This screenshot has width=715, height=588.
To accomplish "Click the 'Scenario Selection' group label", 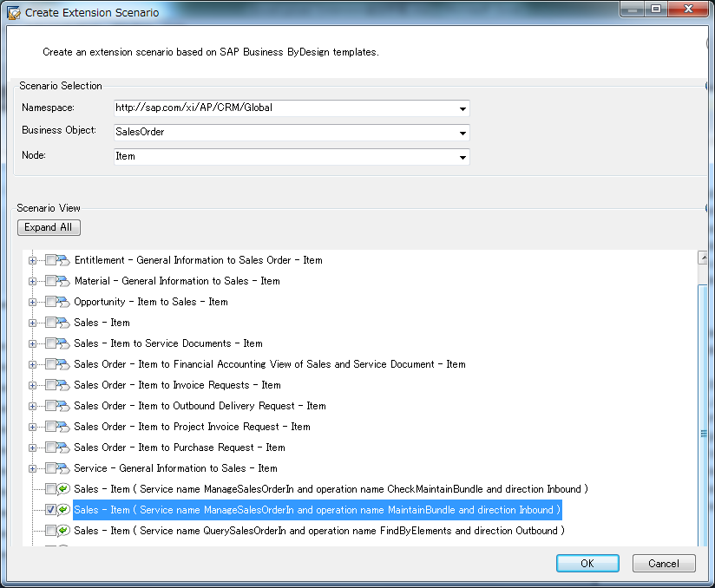I will 61,86.
